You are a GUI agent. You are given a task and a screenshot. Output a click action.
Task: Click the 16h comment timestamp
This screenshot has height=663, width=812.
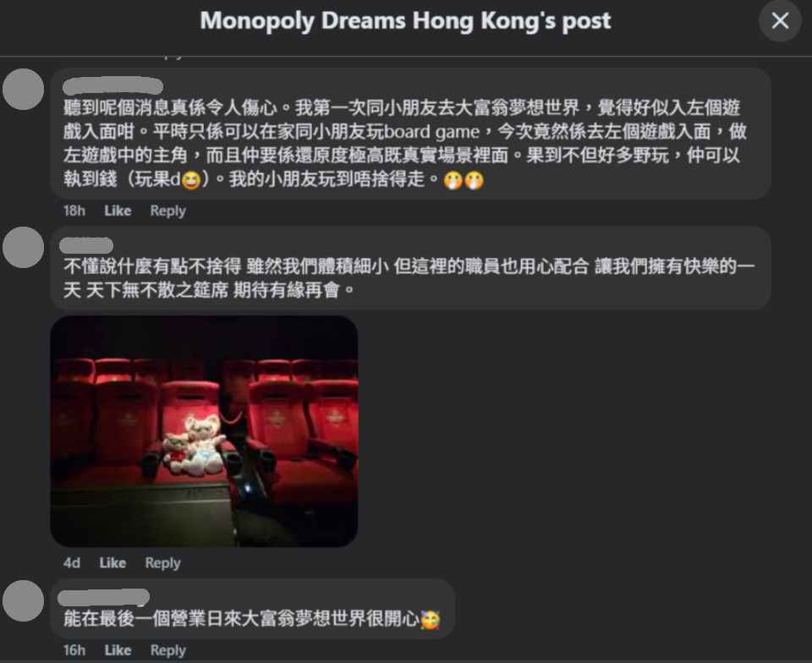pos(74,650)
